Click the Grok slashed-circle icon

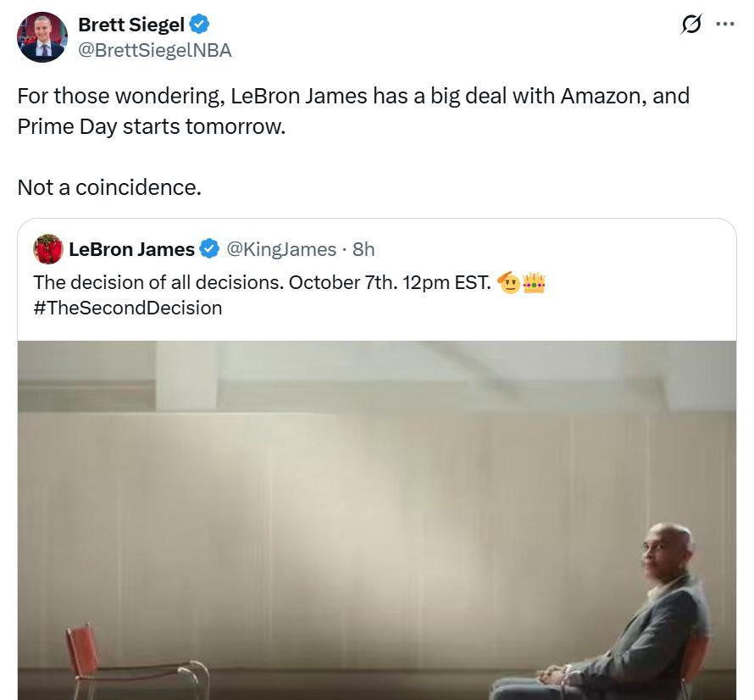click(x=691, y=25)
